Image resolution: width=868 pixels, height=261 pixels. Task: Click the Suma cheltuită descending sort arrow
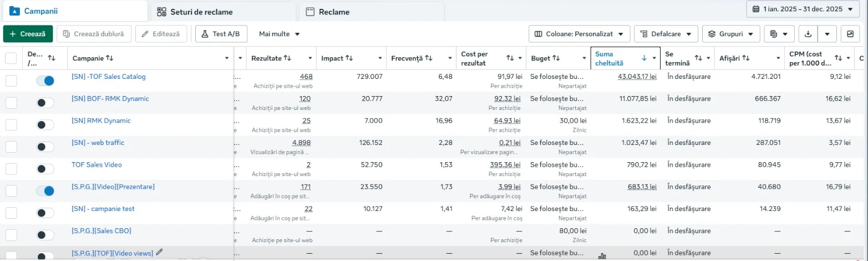(x=644, y=58)
